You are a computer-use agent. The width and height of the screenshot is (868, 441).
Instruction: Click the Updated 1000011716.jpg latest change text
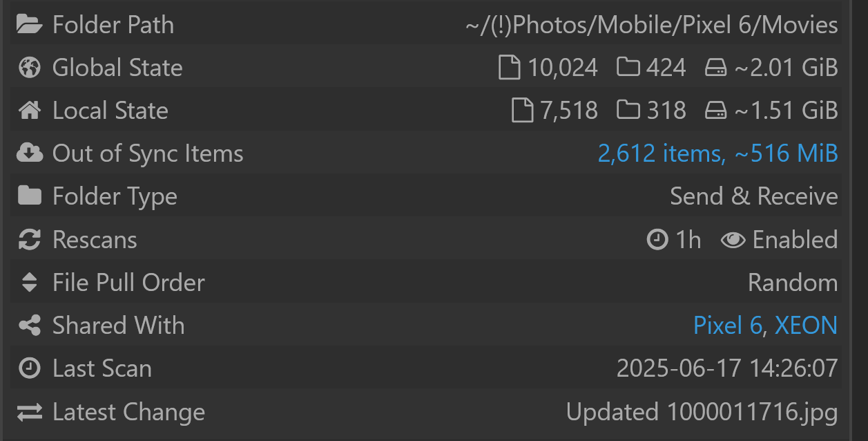click(x=702, y=412)
